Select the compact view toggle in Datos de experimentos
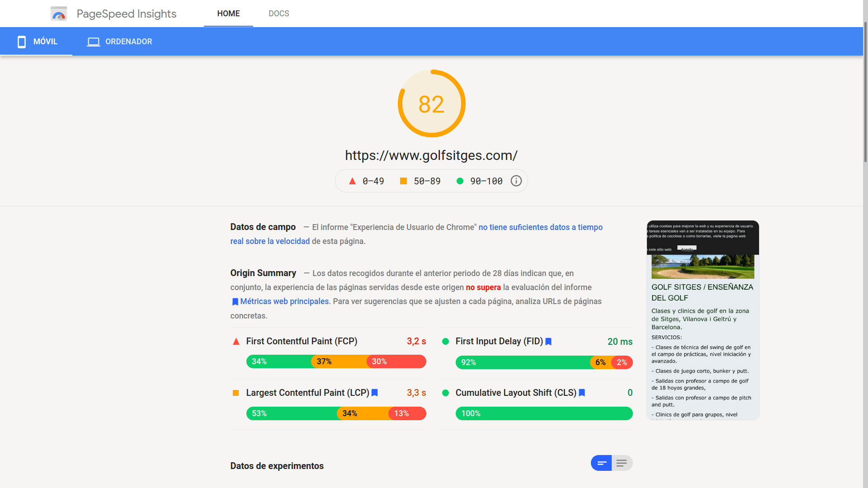 (601, 463)
